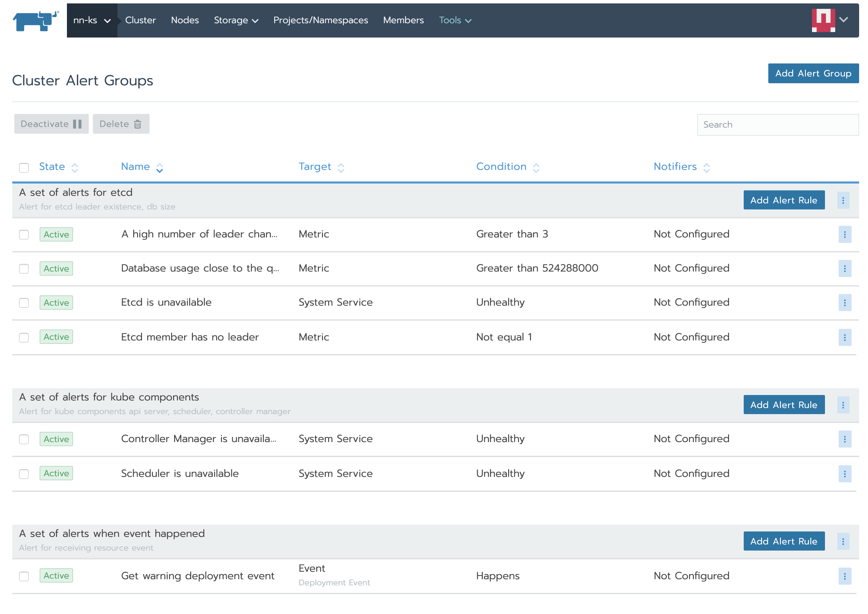Image resolution: width=868 pixels, height=614 pixels.
Task: Focus the Search input field
Action: click(x=777, y=125)
